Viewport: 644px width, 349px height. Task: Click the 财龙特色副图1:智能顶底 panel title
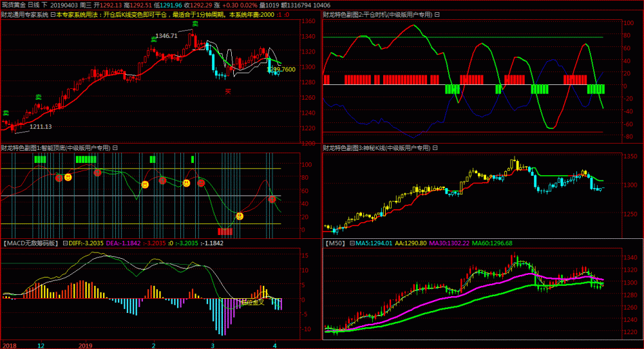56,148
